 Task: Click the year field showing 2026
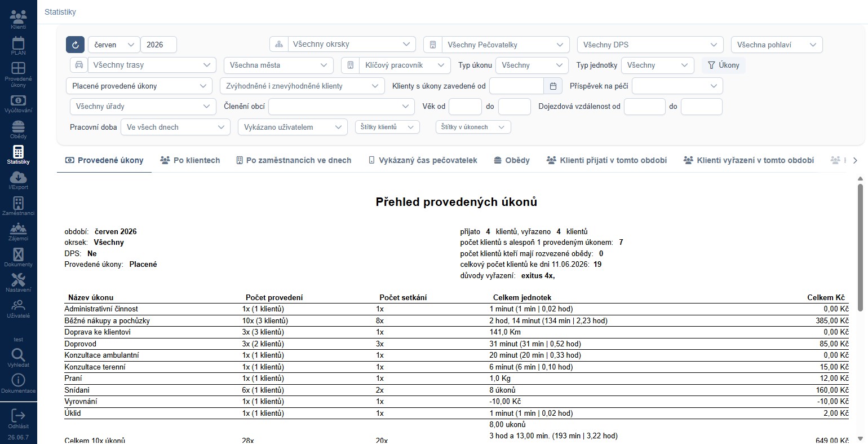pos(158,45)
